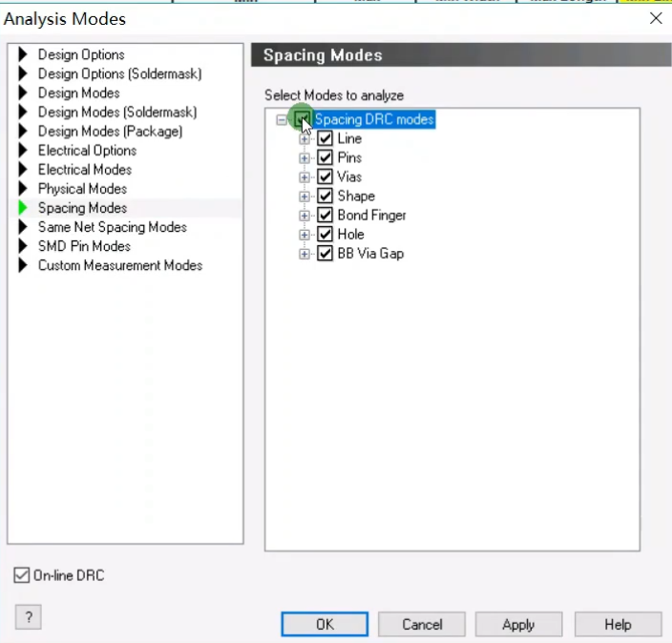Click the OK button
This screenshot has width=672, height=643.
[x=325, y=624]
